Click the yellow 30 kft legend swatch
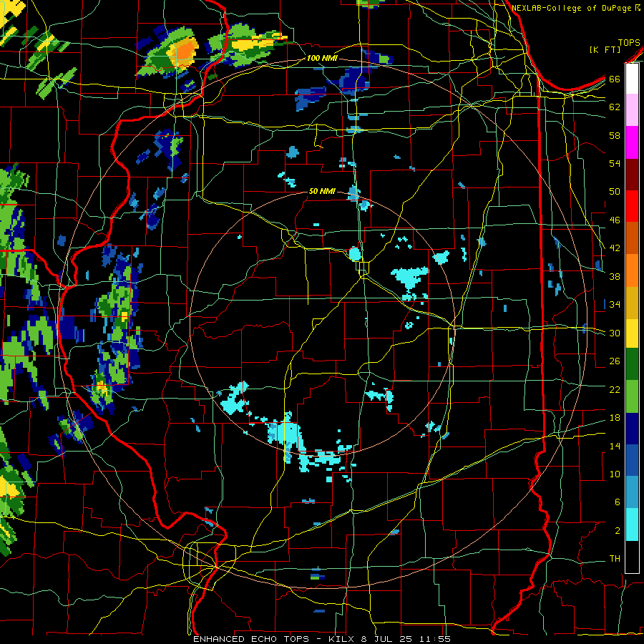644x644 pixels. (632, 333)
